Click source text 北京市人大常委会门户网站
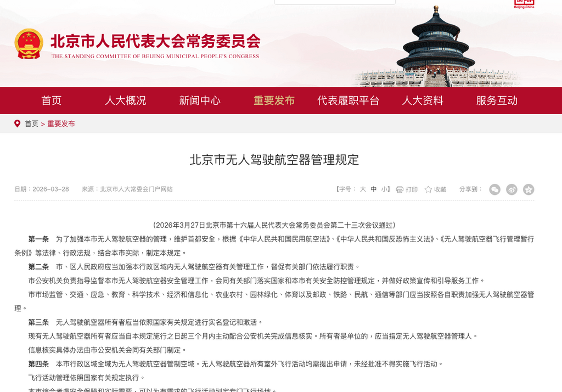This screenshot has height=392, width=562. 136,189
